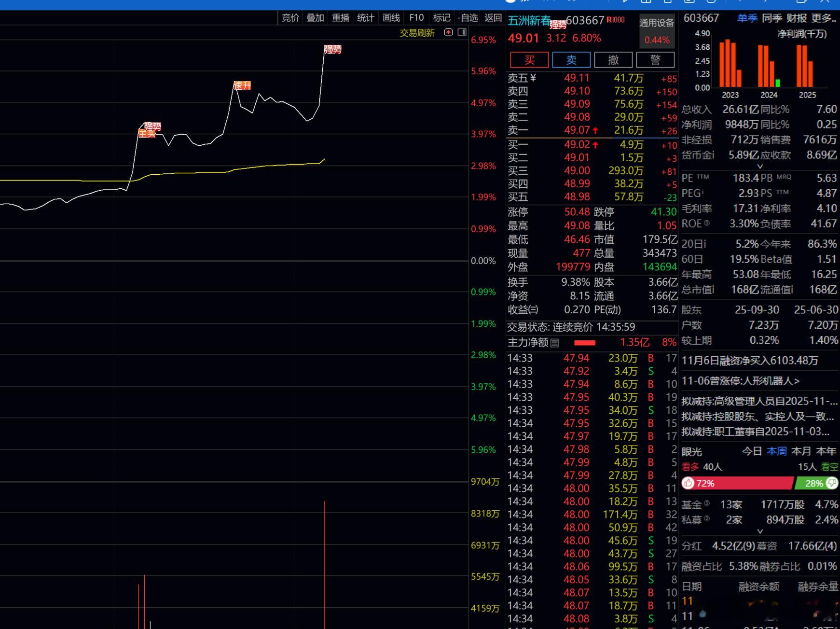The height and width of the screenshot is (629, 840).
Task: Open the 11月6日融资净买入 news line
Action: click(x=750, y=361)
